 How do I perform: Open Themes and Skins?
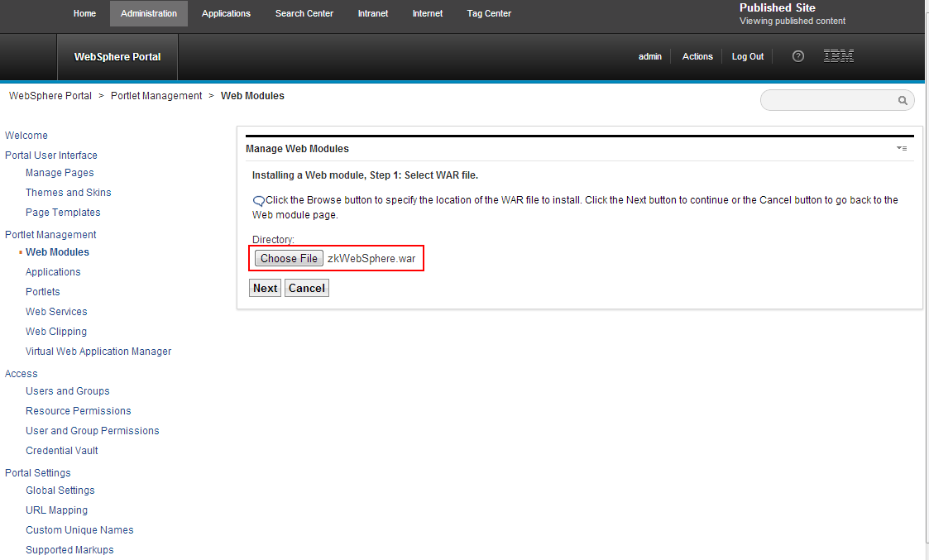point(68,193)
